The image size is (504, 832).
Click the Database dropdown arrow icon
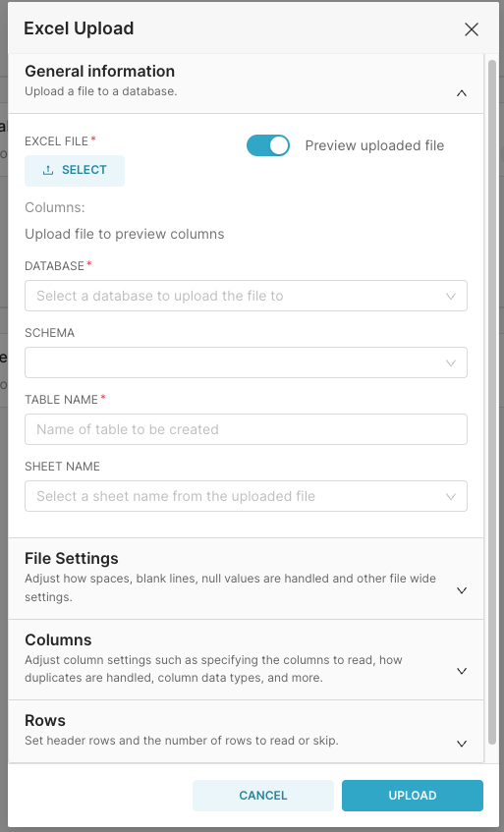click(x=451, y=296)
